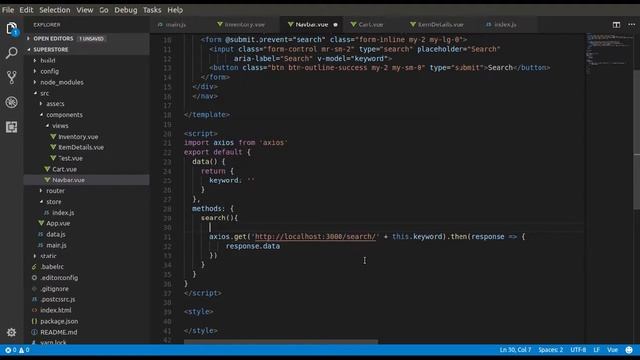Open the Search view in activity bar

(11, 53)
